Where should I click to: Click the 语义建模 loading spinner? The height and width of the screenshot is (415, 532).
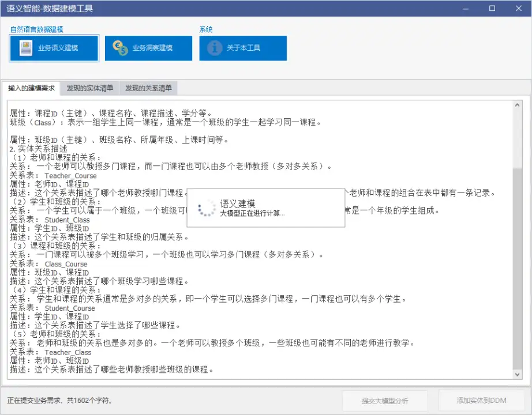point(207,208)
